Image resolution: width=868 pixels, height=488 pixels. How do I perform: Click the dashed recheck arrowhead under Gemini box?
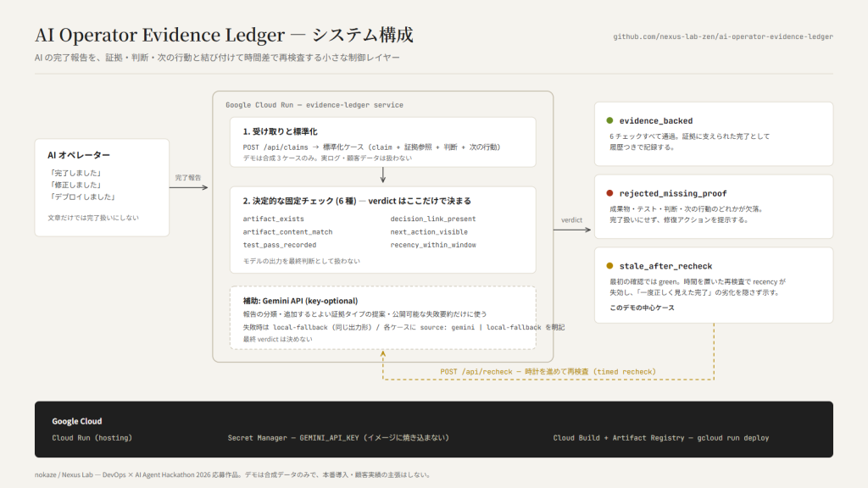click(382, 354)
